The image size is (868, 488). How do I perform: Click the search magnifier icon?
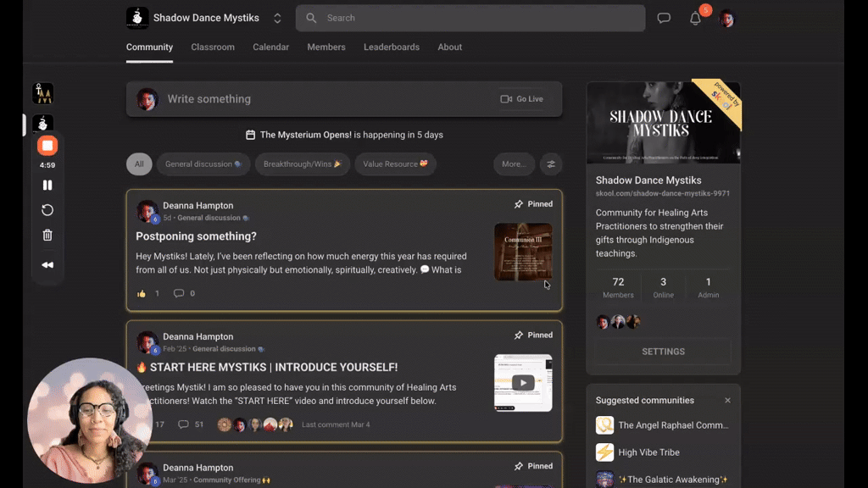coord(311,18)
